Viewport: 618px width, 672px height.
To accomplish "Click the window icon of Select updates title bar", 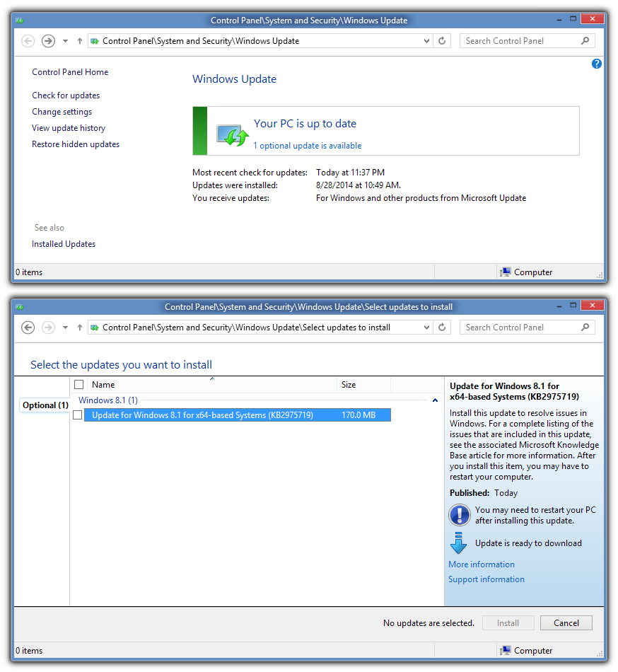I will click(x=20, y=306).
